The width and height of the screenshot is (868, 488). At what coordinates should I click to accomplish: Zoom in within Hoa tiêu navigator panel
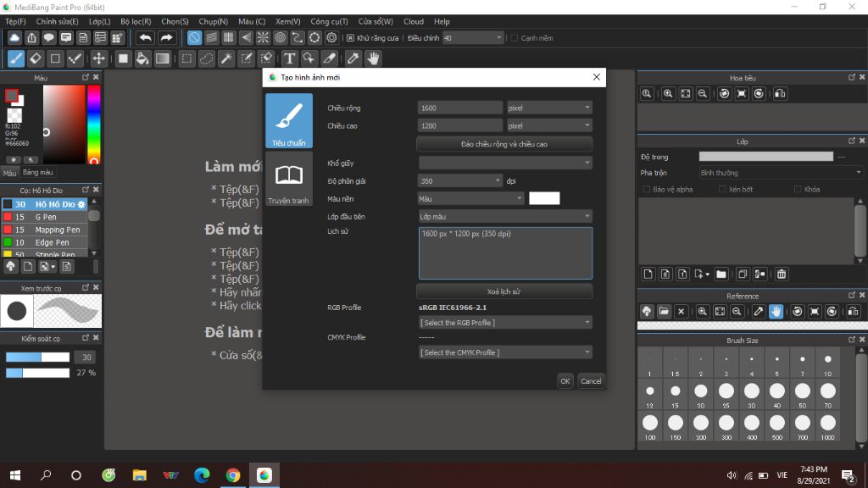(x=668, y=93)
